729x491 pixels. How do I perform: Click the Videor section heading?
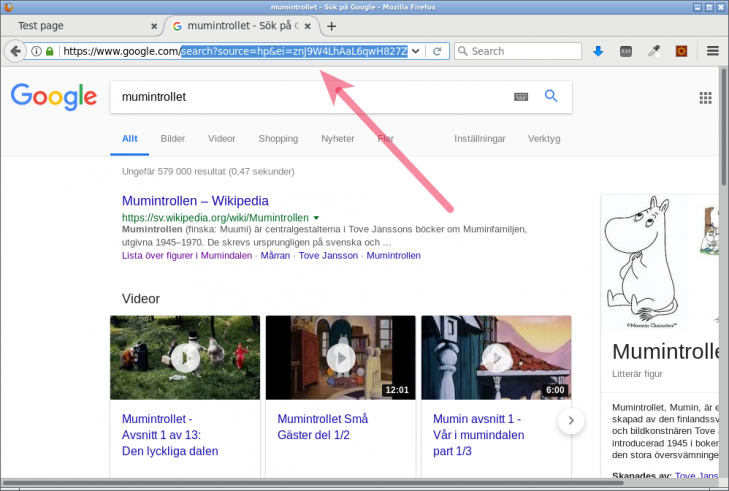click(x=140, y=299)
